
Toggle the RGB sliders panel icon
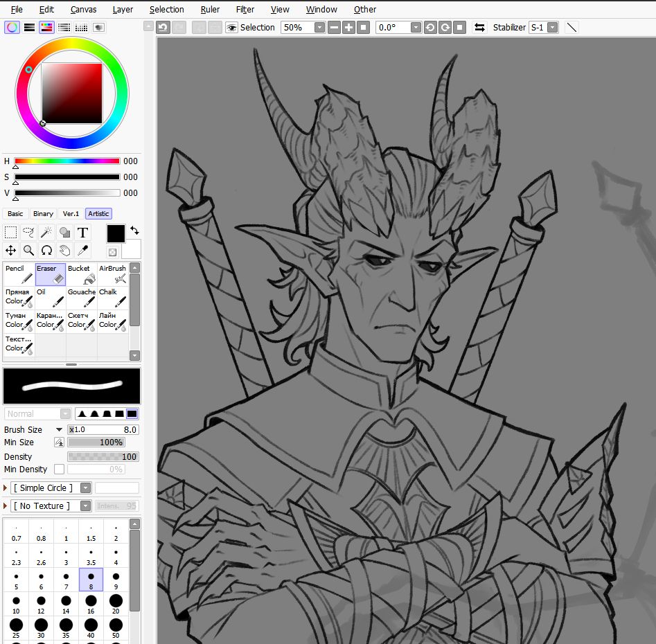(x=29, y=28)
